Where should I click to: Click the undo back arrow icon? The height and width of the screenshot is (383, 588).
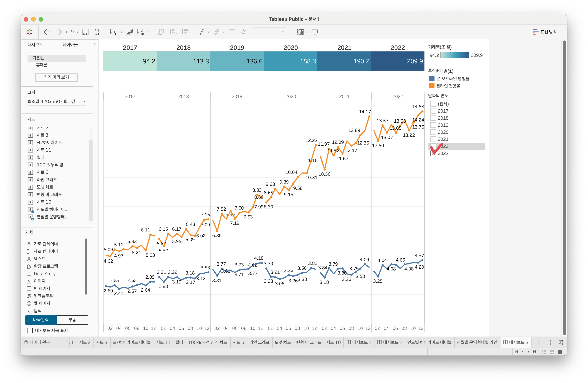pyautogui.click(x=47, y=32)
